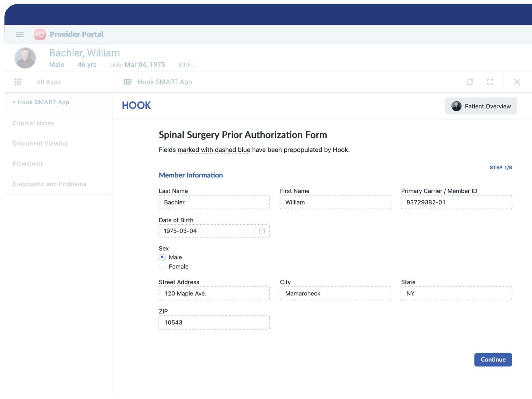532x399 pixels.
Task: Click the iO Provider Portal logo
Action: (x=40, y=34)
